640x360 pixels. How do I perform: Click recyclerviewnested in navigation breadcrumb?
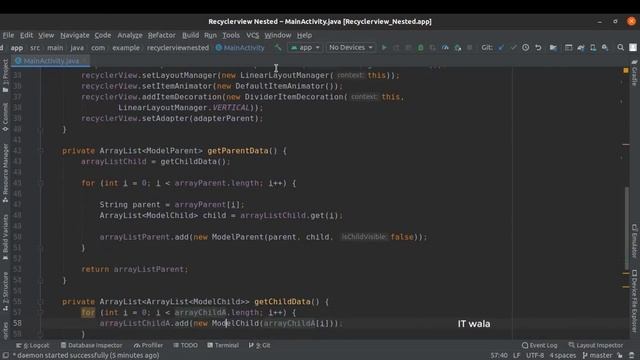point(178,47)
